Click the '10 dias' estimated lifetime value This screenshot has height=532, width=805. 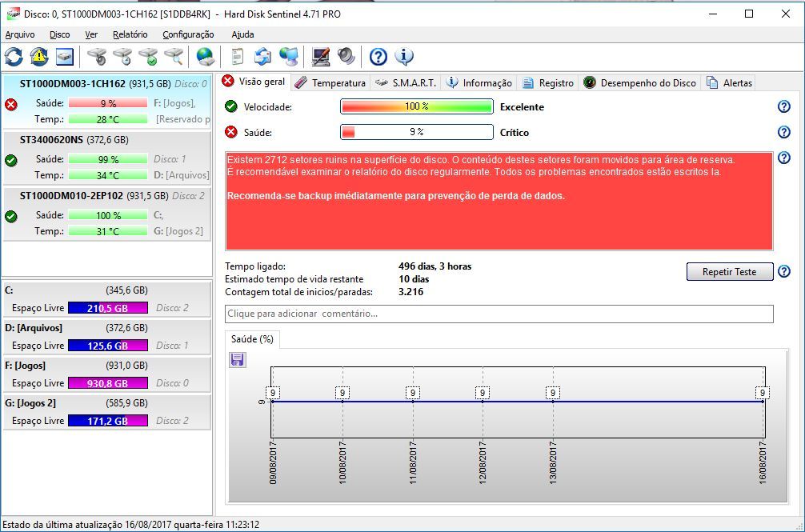point(414,279)
